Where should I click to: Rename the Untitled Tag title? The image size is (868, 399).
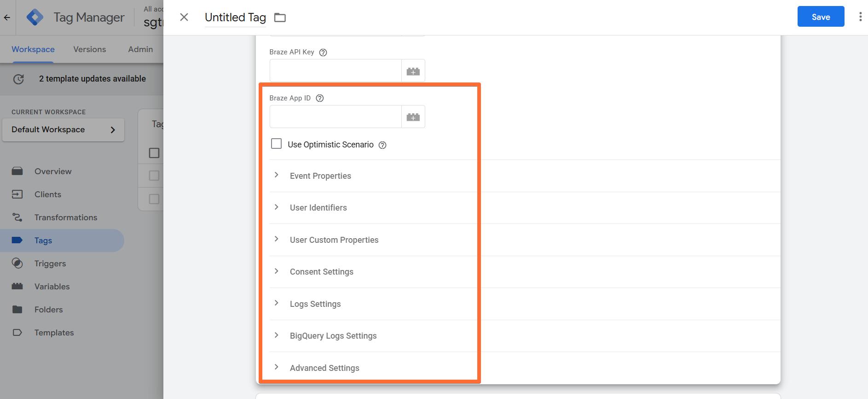(x=235, y=18)
